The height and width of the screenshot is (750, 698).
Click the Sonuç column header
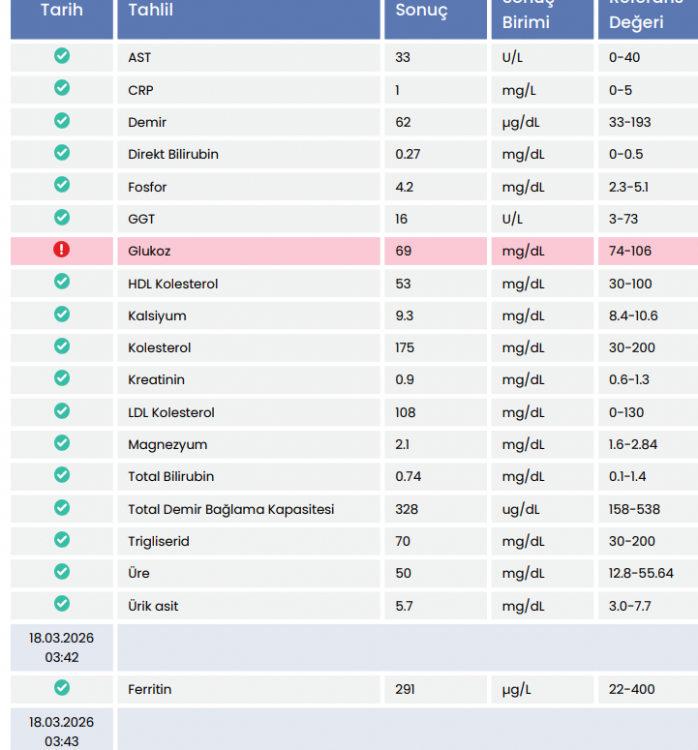tap(421, 12)
